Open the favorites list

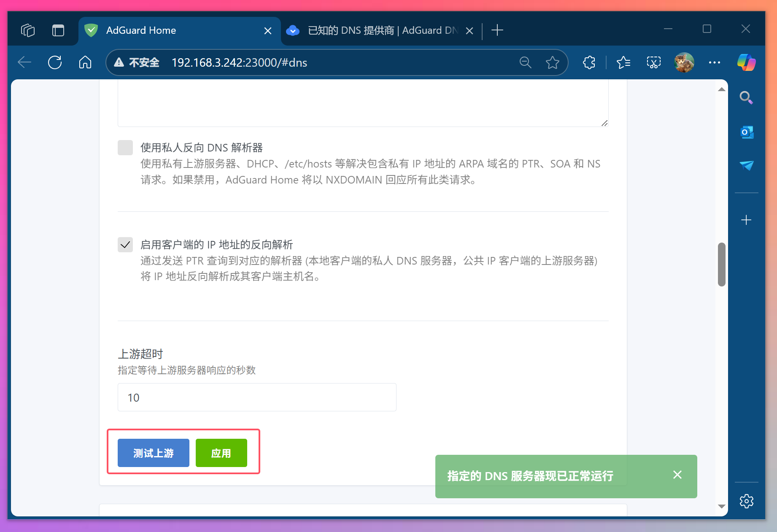click(623, 62)
